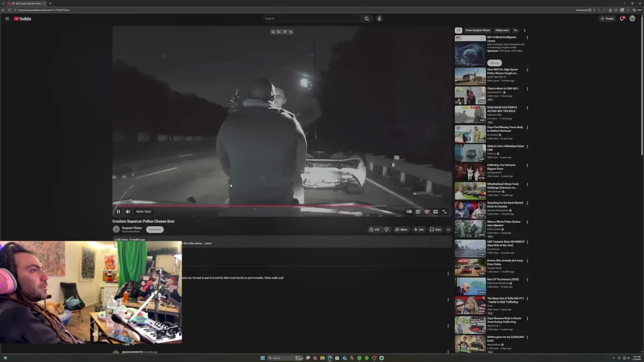The height and width of the screenshot is (362, 644).
Task: Subscribe to Suspect Vision channel
Action: tap(155, 229)
